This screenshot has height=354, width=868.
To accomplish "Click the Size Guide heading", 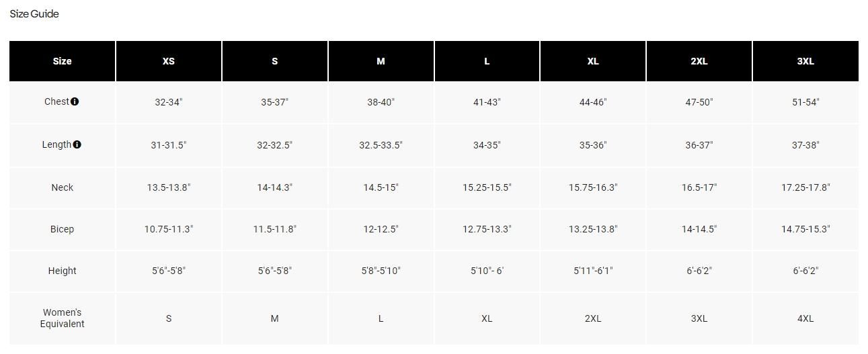I will [x=34, y=14].
